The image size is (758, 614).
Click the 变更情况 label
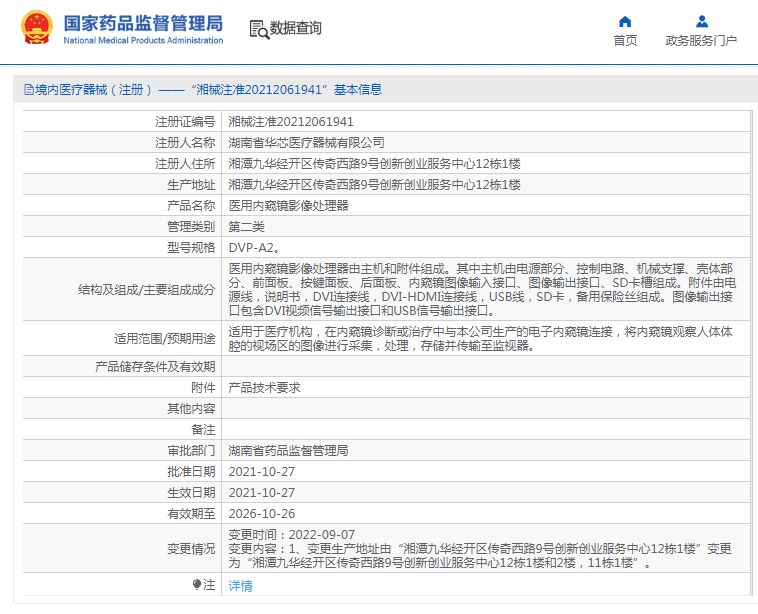pos(191,549)
